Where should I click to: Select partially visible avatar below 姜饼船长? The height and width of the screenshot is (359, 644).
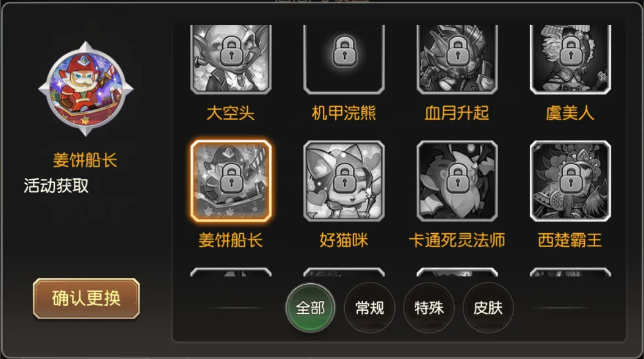pos(231,272)
